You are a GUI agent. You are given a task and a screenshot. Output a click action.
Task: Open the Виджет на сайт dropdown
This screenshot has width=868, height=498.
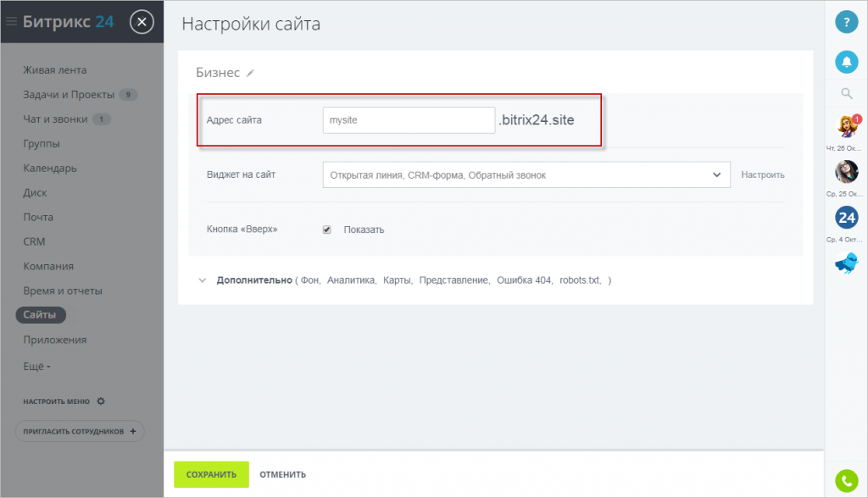(526, 174)
